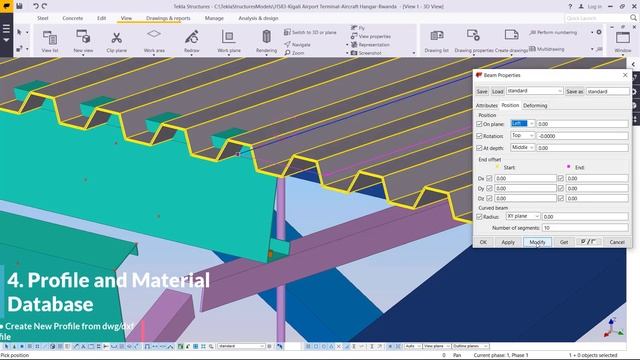640x360 pixels.
Task: Open the Drawings & reports tab
Action: click(x=168, y=18)
